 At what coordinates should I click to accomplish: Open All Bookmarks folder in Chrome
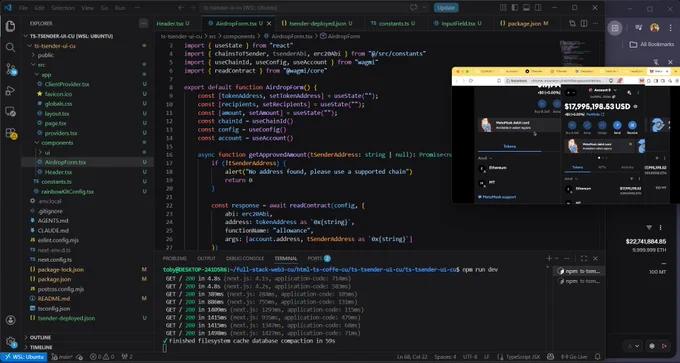(652, 44)
